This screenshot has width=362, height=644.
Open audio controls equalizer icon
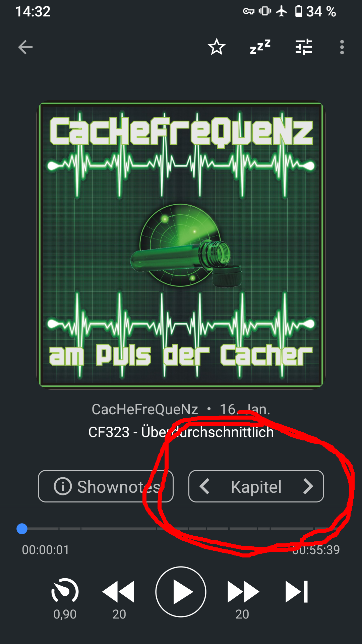pos(304,47)
